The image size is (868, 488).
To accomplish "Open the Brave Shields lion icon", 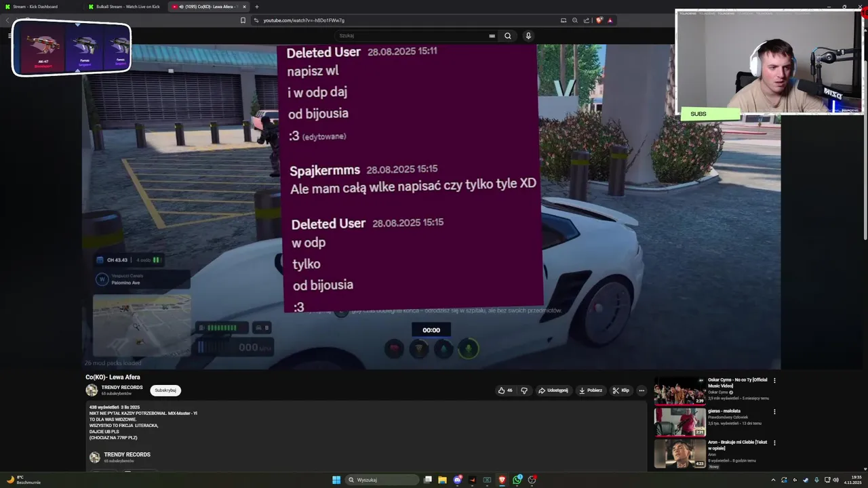I will click(x=599, y=20).
